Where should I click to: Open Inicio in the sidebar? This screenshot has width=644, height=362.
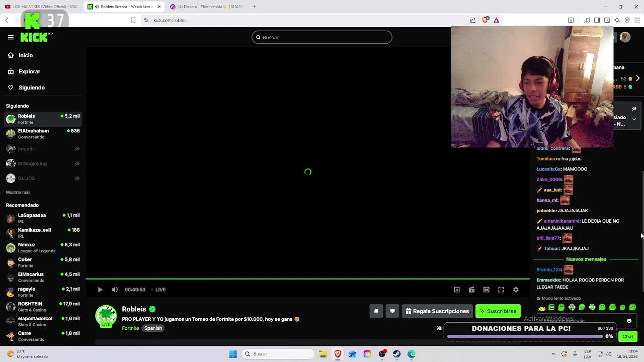[x=26, y=55]
